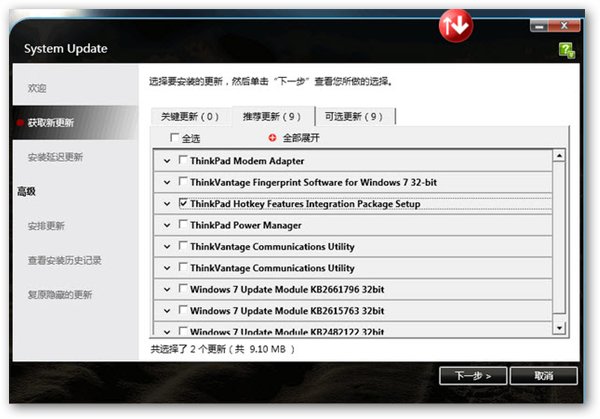Click the 下一步 > next button
Viewport: 600px width, 419px height.
pos(473,375)
